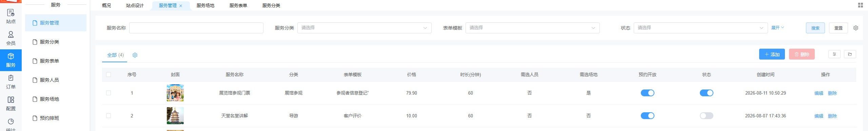Image resolution: width=868 pixels, height=131 pixels.
Task: Click the 价格 column header
Action: click(x=412, y=75)
